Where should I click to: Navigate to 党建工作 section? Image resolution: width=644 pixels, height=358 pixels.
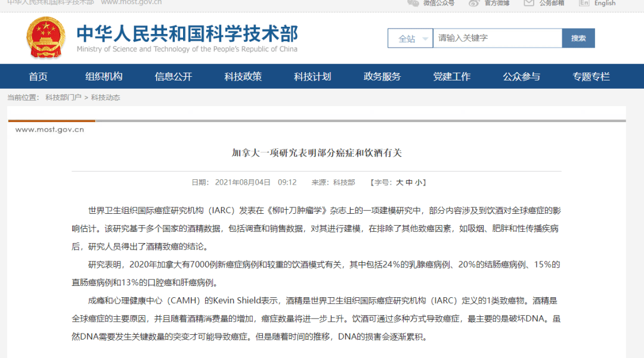click(x=451, y=76)
